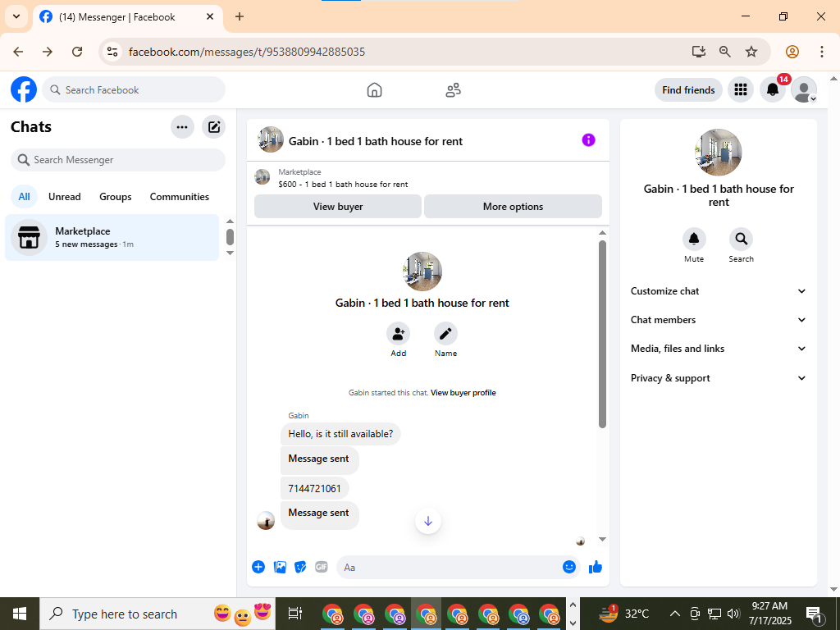840x630 pixels.
Task: Open the Friends icon in top navigation
Action: 453,89
